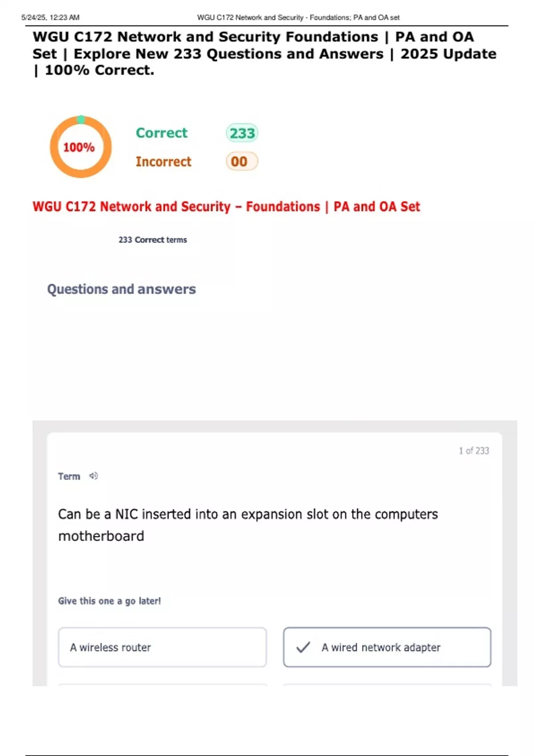Click the bold black document title at top
The image size is (534, 756).
[264, 53]
